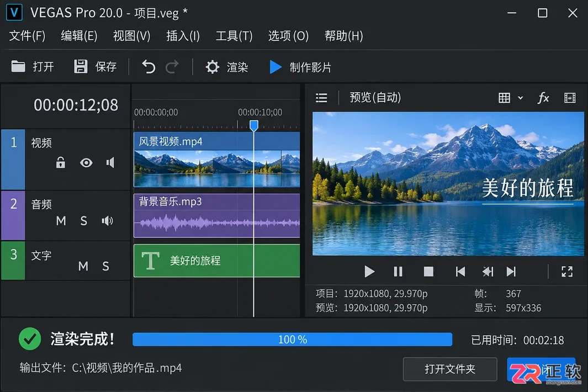Start 制作影片 with the blue play icon
The width and height of the screenshot is (588, 392).
(276, 67)
